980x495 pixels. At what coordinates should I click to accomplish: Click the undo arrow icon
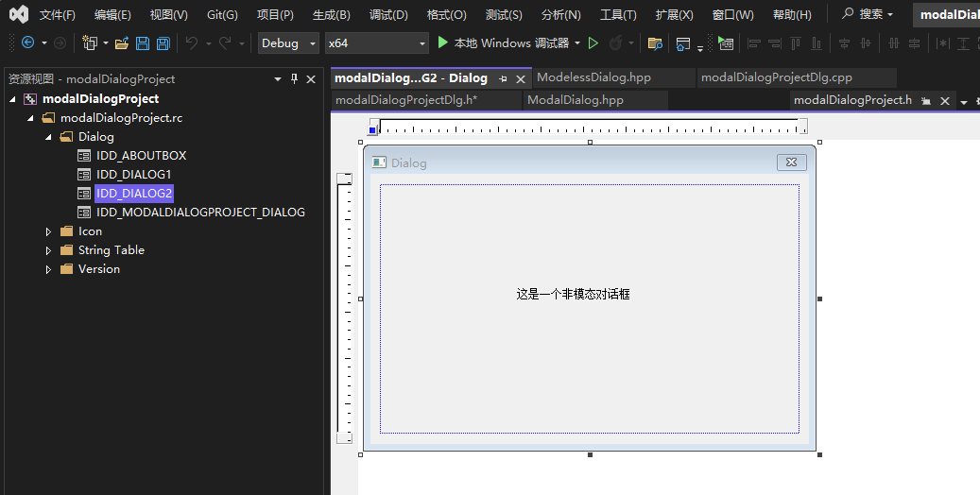click(x=192, y=43)
